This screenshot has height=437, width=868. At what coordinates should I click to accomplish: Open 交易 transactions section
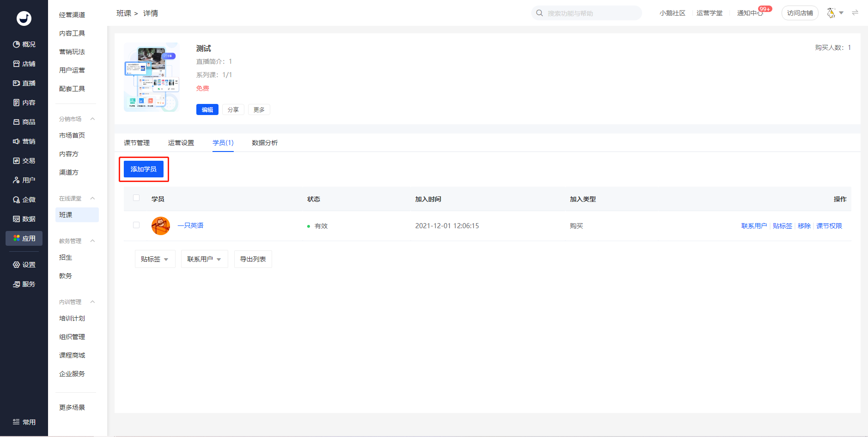point(24,161)
